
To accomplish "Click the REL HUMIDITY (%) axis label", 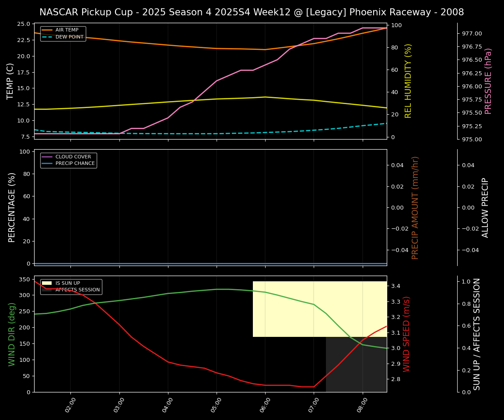I will tap(408, 81).
